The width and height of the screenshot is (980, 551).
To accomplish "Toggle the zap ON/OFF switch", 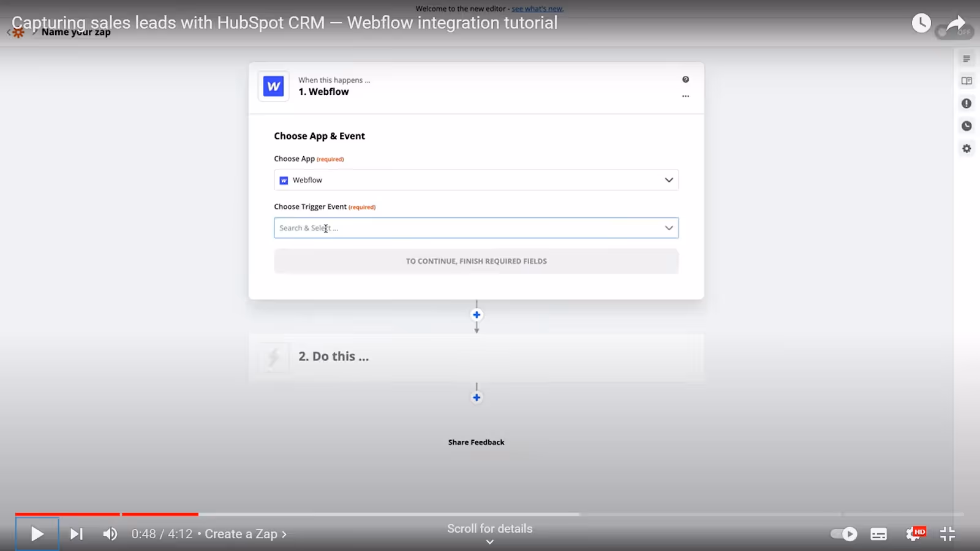I will point(954,32).
